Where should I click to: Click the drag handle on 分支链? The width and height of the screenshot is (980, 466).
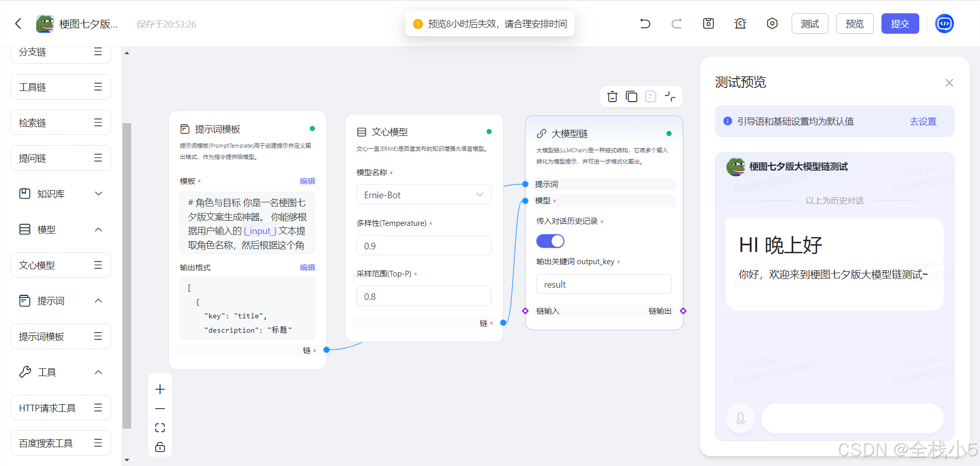tap(98, 52)
